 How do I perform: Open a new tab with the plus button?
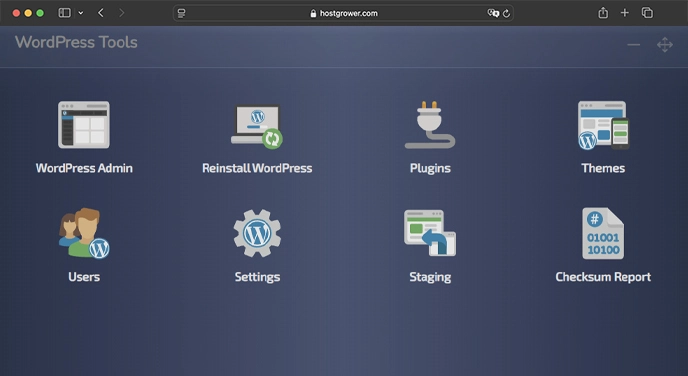[x=625, y=13]
